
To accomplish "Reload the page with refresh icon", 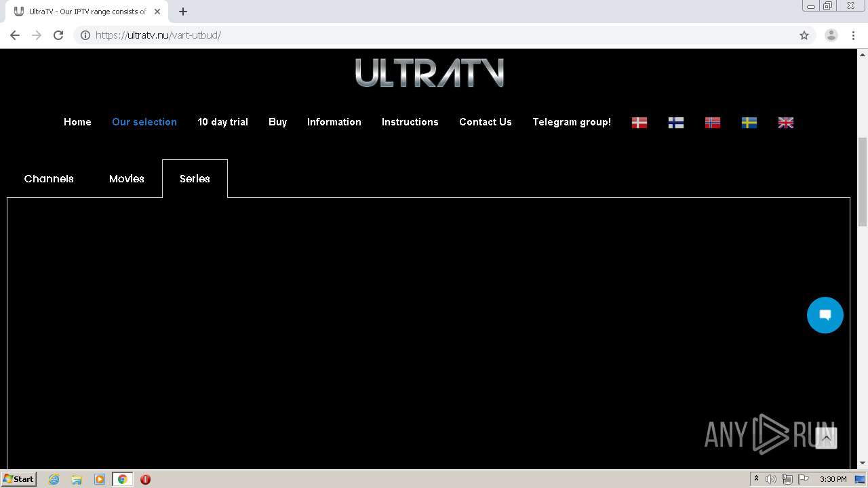I will pos(58,35).
